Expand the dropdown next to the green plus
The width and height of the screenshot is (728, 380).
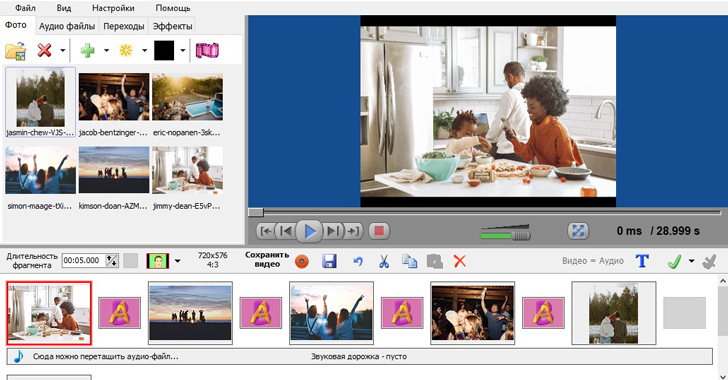click(x=106, y=50)
